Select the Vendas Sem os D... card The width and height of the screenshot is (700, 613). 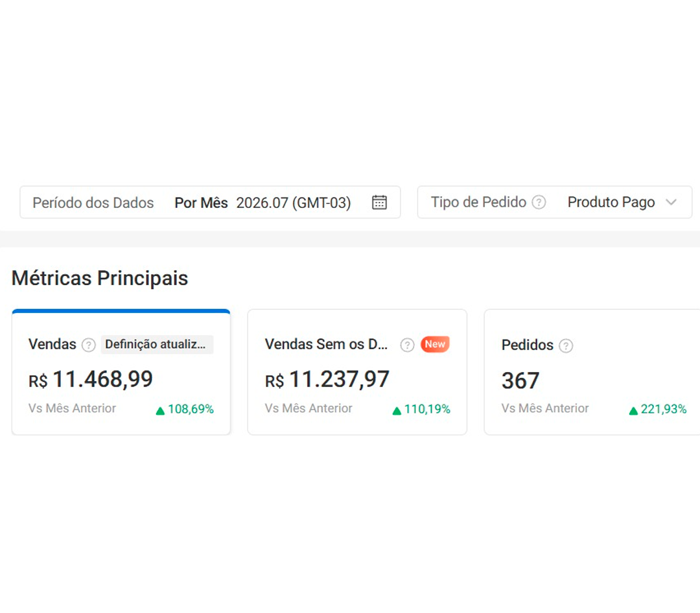pyautogui.click(x=357, y=372)
